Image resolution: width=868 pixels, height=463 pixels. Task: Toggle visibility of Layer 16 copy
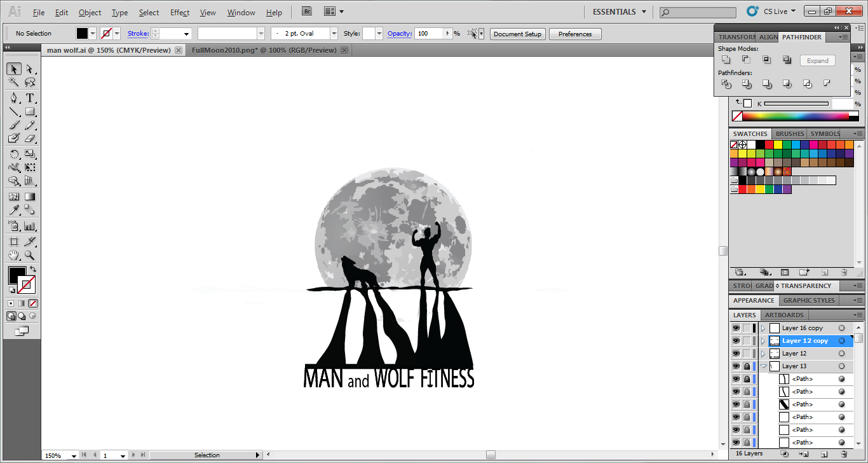click(x=735, y=328)
